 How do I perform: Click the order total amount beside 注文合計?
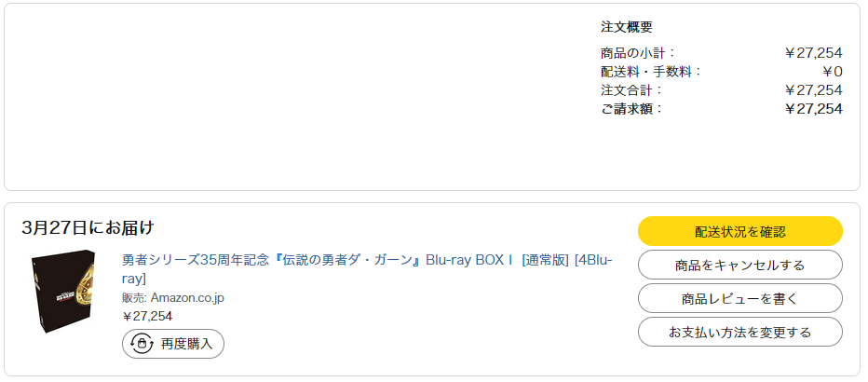[x=813, y=90]
